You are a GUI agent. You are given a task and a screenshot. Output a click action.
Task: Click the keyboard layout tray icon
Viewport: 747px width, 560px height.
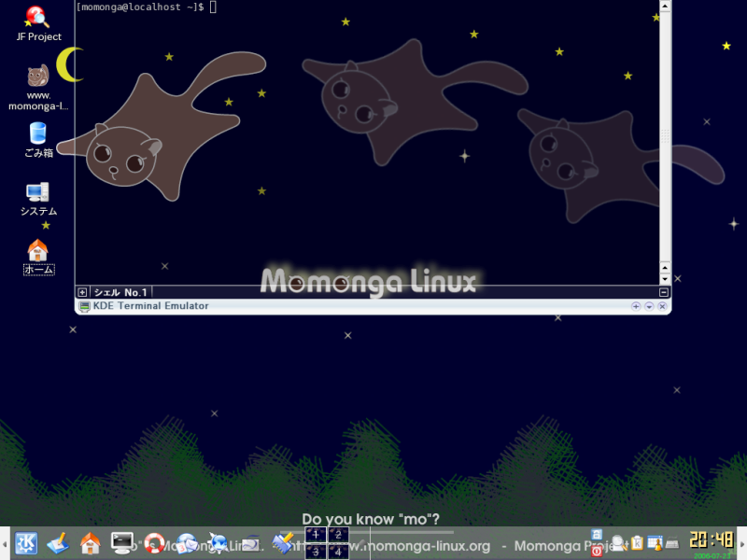(671, 543)
